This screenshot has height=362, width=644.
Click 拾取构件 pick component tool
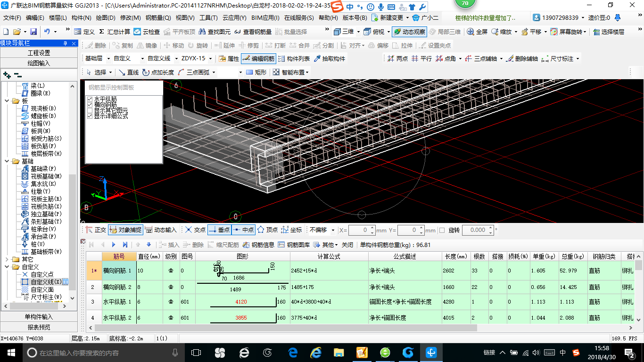329,58
